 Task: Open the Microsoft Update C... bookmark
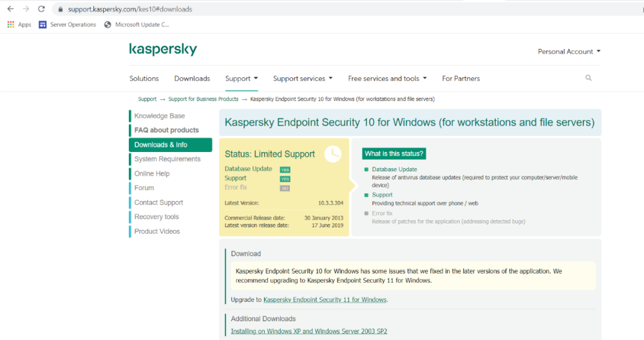[x=137, y=24]
